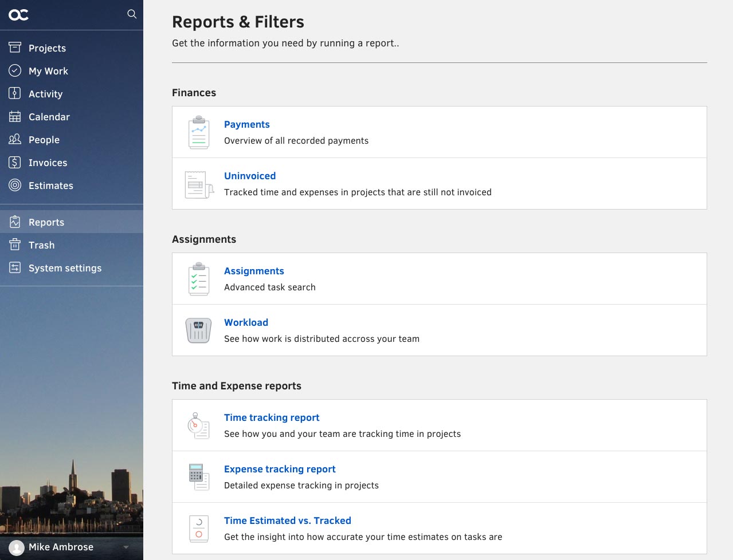
Task: Click the Calendar grid icon
Action: tap(15, 116)
